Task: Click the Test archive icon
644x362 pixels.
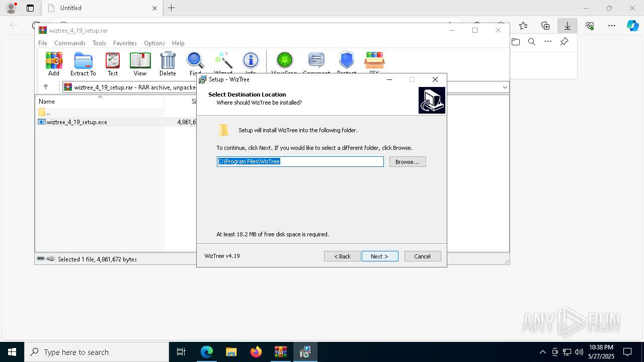Action: 113,64
